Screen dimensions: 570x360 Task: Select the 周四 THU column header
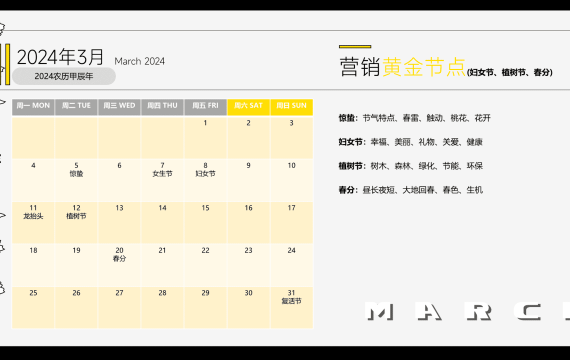click(162, 106)
